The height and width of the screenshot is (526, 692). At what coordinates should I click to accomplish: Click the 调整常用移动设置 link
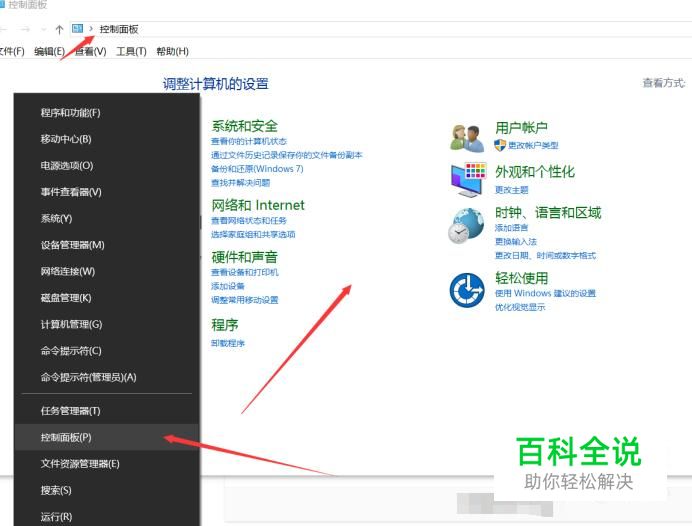point(245,300)
